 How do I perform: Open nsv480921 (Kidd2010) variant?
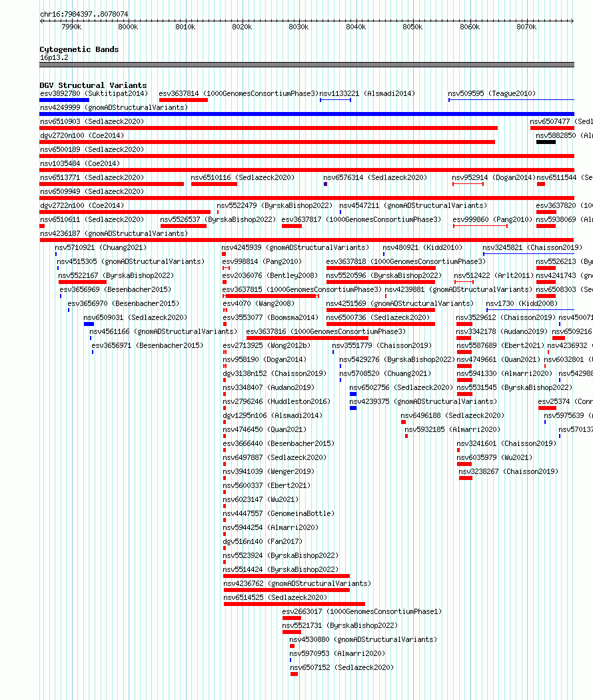click(x=422, y=247)
